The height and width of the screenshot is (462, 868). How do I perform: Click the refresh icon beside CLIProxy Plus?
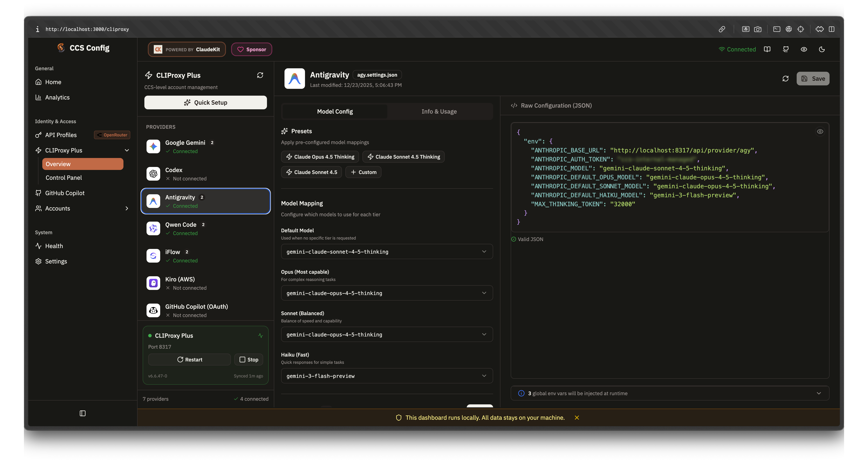pos(260,75)
